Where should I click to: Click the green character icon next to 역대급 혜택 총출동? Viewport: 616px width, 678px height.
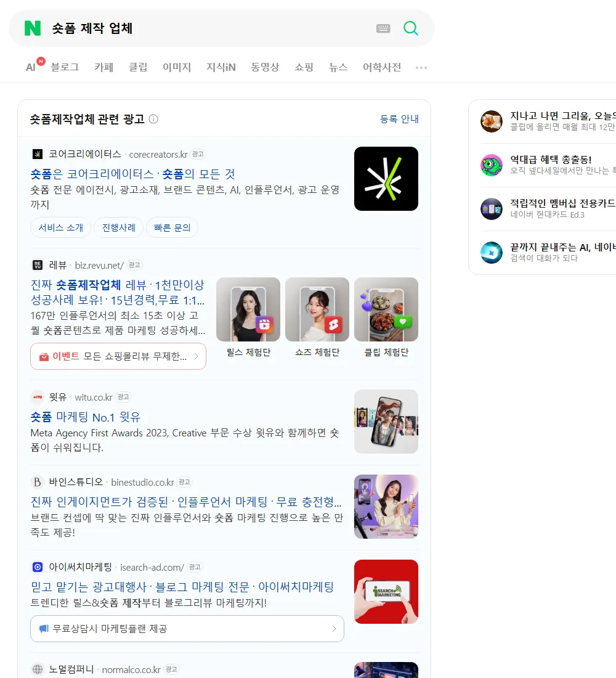point(492,165)
